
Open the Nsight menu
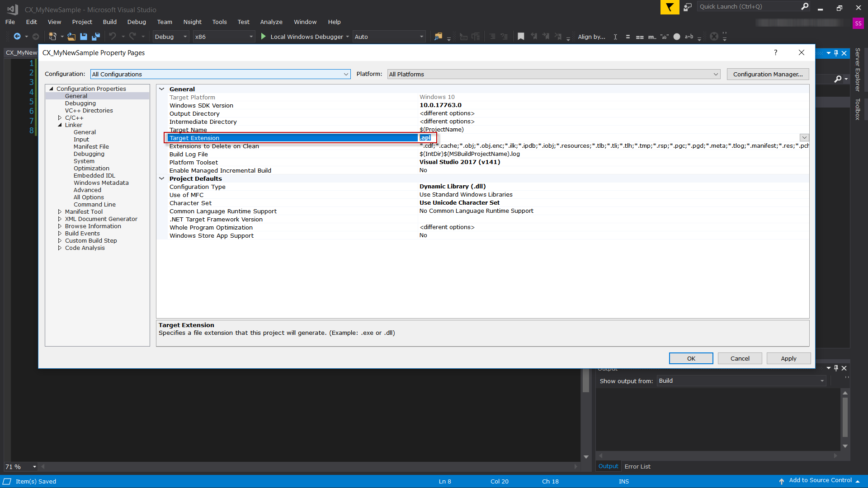pos(192,22)
